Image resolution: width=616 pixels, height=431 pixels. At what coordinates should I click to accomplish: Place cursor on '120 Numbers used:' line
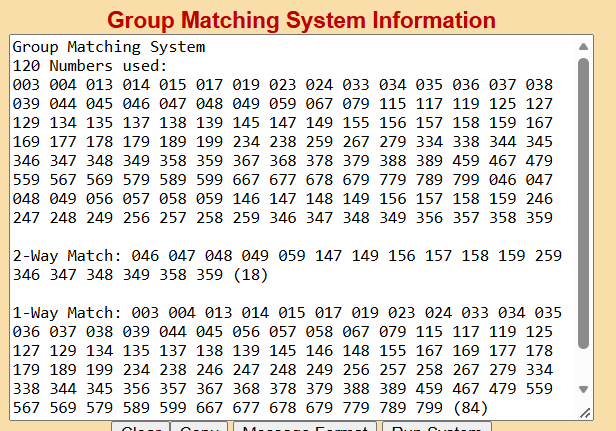click(90, 66)
